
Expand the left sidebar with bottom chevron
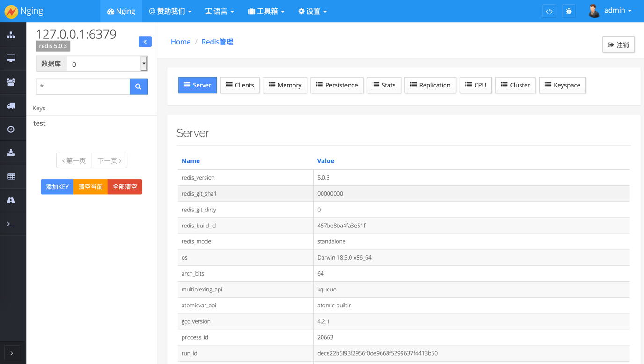(12, 353)
